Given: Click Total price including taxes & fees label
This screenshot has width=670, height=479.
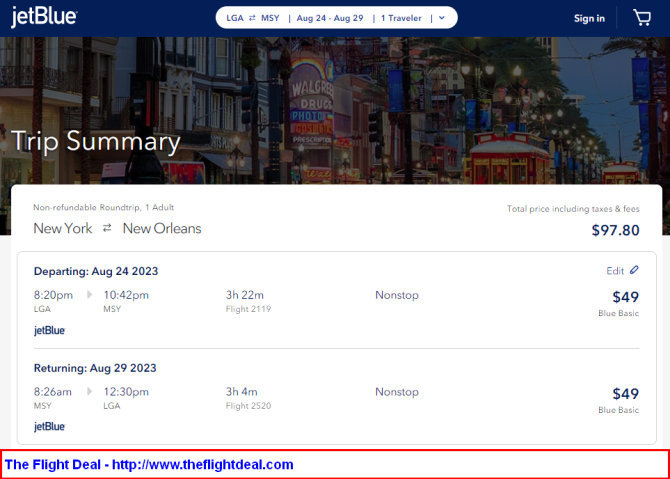Looking at the screenshot, I should click(573, 209).
